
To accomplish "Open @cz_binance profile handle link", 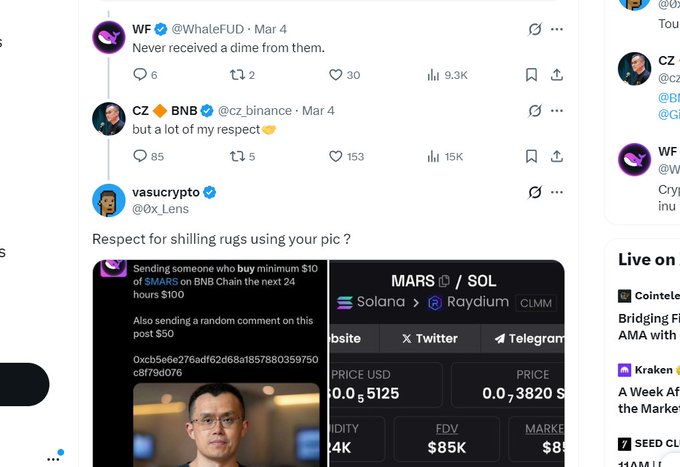I will [256, 110].
